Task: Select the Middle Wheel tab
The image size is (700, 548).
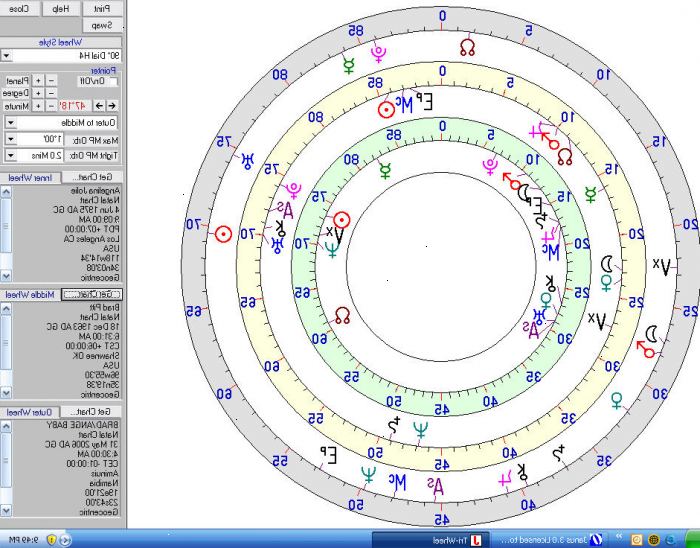Action: (x=30, y=295)
